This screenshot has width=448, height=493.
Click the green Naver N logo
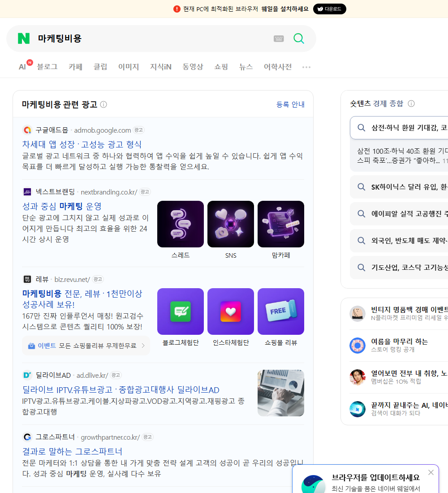24,39
